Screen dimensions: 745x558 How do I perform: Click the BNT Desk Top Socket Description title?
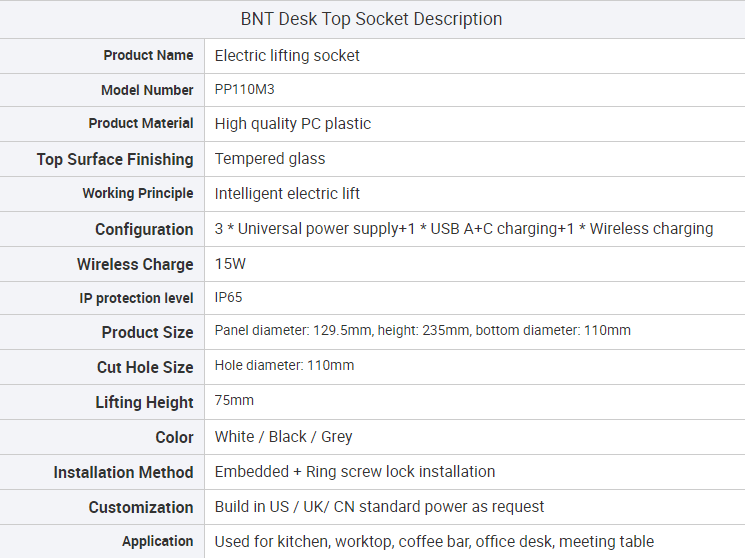pyautogui.click(x=371, y=19)
